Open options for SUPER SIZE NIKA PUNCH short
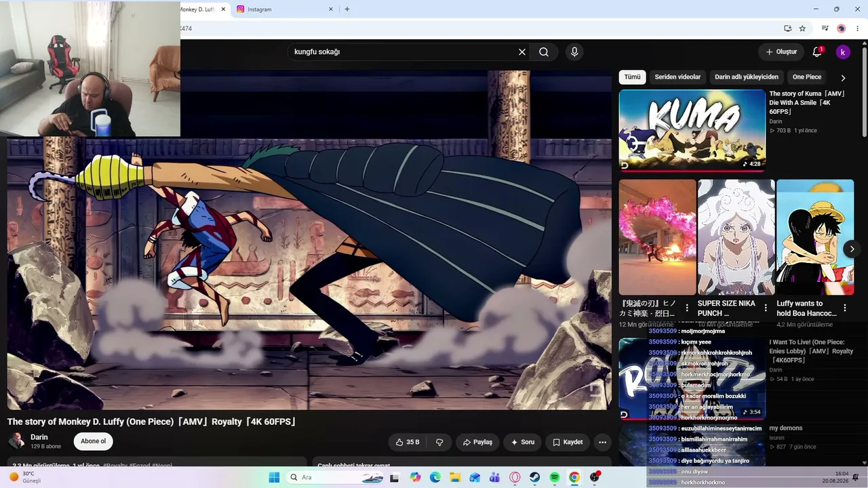Viewport: 868px width, 488px height. [x=766, y=308]
